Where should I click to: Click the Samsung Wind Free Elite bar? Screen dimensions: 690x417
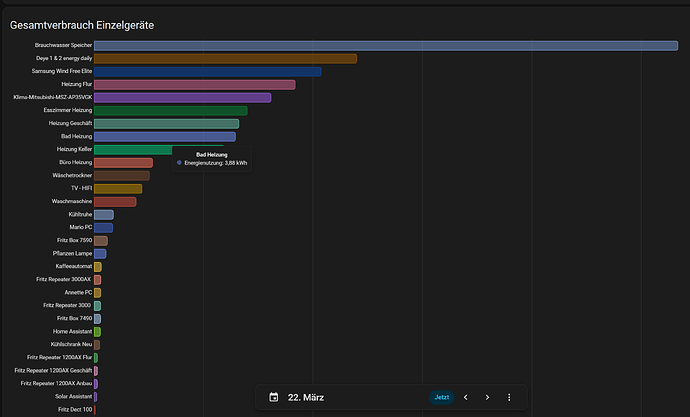[x=208, y=71]
